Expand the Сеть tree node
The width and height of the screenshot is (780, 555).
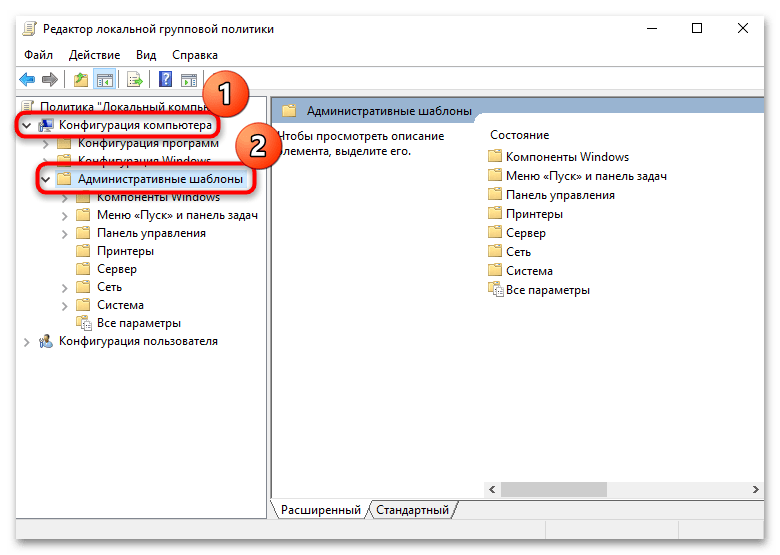pos(65,287)
